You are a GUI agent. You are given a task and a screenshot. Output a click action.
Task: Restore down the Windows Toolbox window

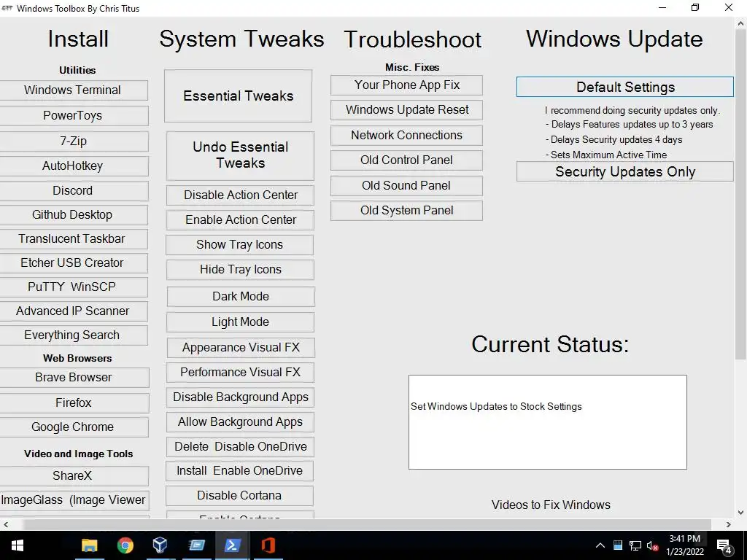coord(695,7)
